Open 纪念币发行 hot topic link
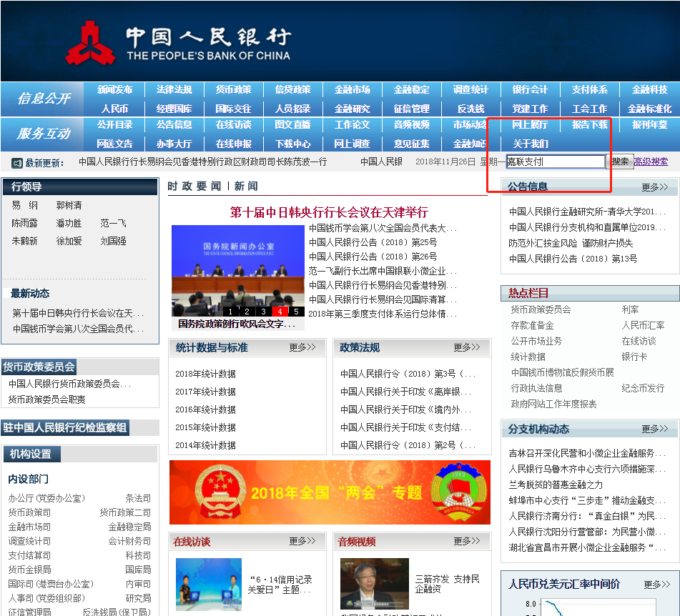 643,388
